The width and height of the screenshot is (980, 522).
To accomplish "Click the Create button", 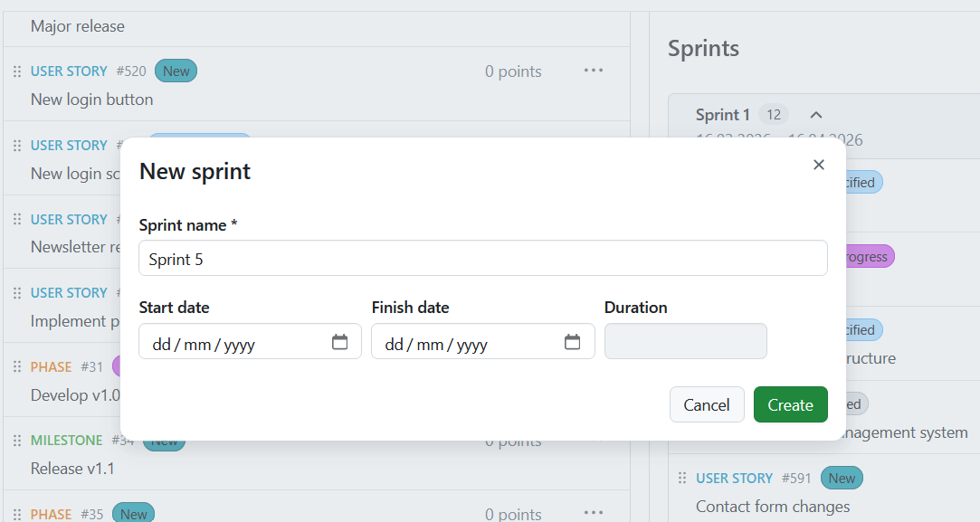I will click(x=790, y=404).
